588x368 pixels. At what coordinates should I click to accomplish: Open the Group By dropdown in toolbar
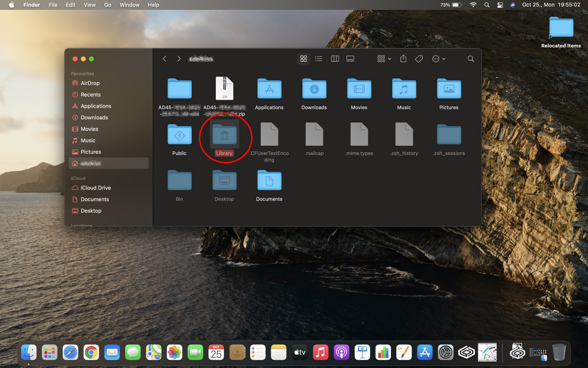coord(384,59)
